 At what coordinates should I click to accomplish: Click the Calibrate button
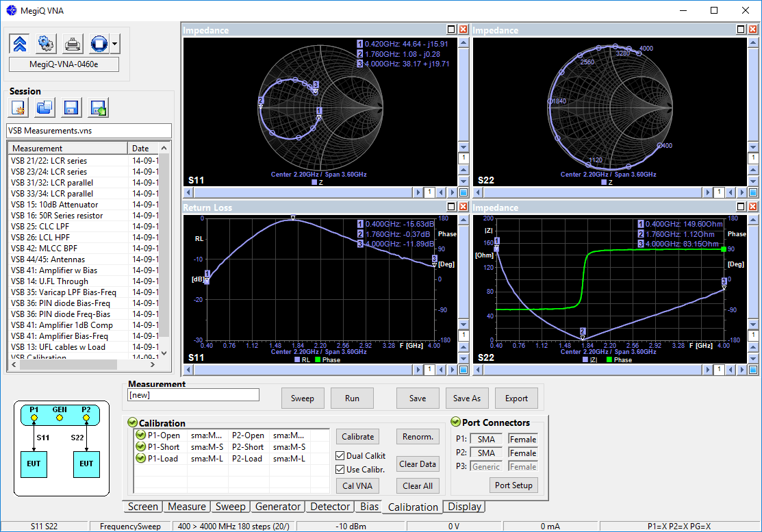coord(358,436)
